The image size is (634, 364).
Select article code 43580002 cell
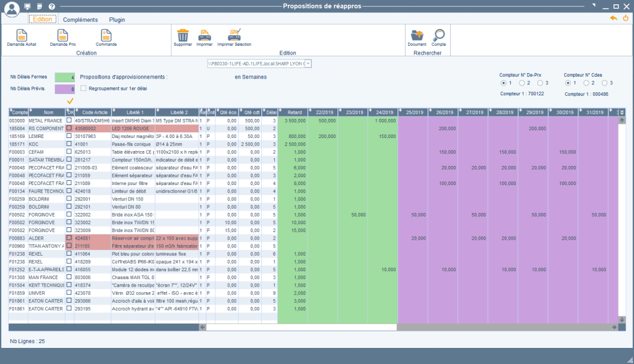point(93,128)
